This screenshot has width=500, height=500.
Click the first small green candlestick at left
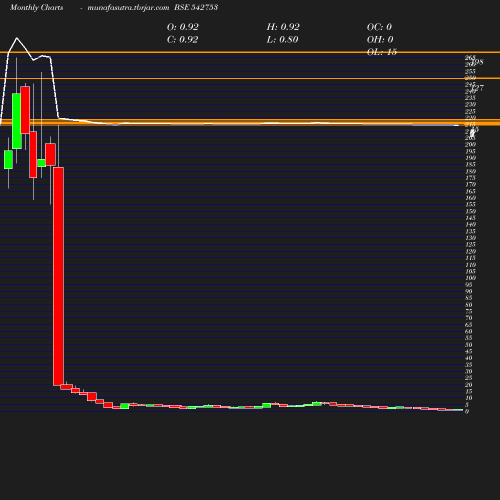click(8, 160)
